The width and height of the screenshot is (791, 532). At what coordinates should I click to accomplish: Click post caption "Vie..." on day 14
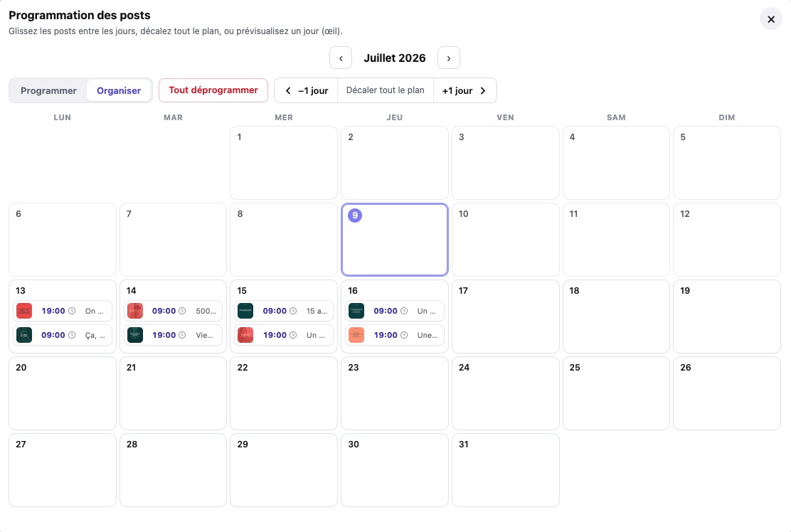click(x=204, y=335)
